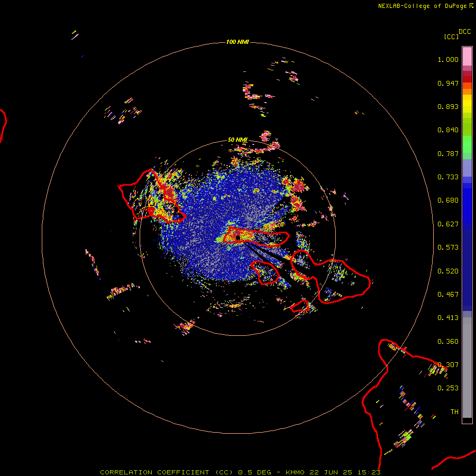Select the 0.413 scale value
This screenshot has height=476, width=476.
point(448,318)
